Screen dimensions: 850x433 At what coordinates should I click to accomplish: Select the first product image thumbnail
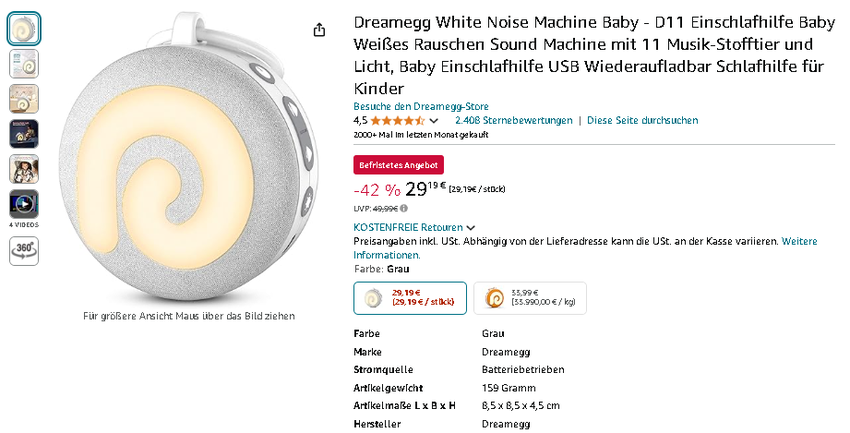point(24,29)
